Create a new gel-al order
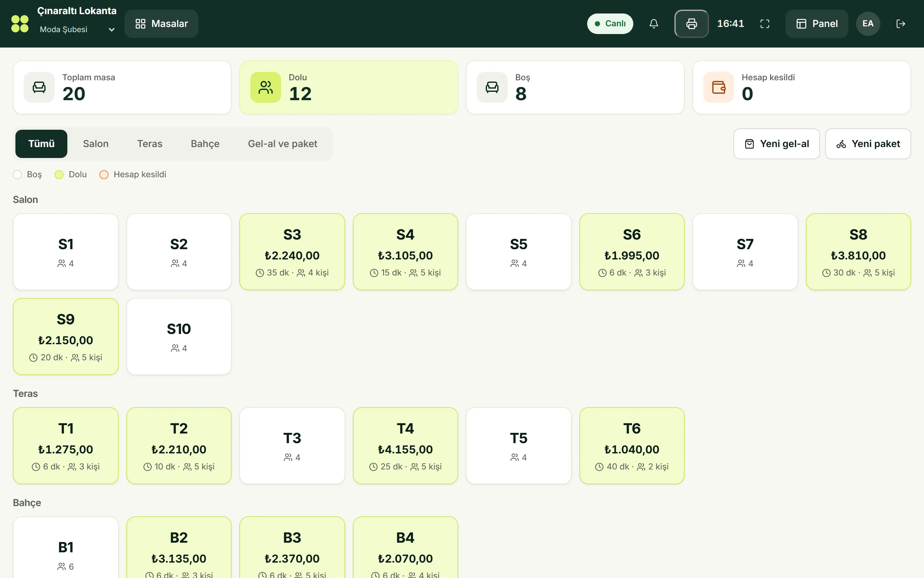924x578 pixels. coord(776,144)
